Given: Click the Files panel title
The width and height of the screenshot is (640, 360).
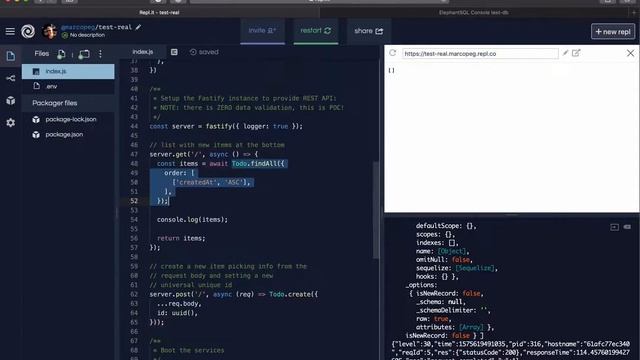Looking at the screenshot, I should (x=42, y=54).
